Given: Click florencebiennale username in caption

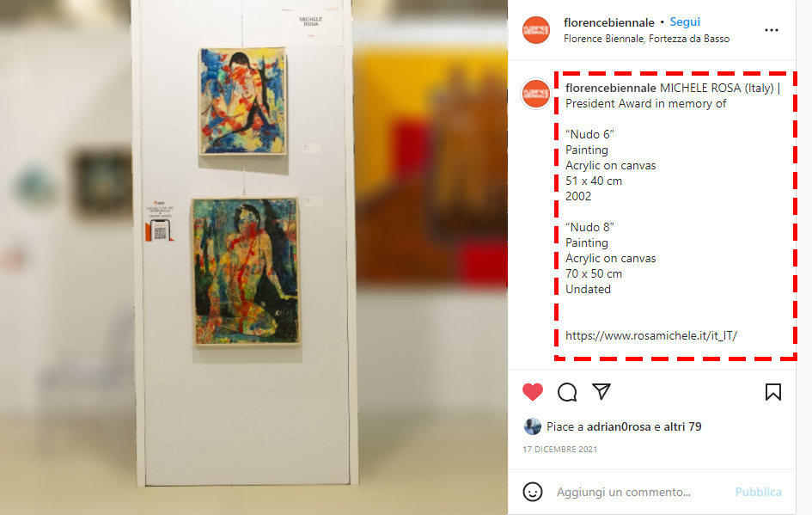Looking at the screenshot, I should tap(611, 88).
